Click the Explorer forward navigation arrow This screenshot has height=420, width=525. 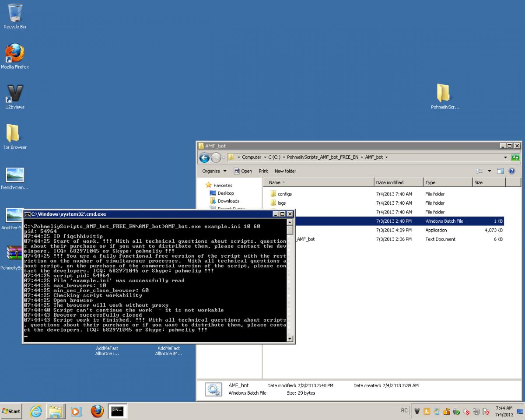coord(216,157)
